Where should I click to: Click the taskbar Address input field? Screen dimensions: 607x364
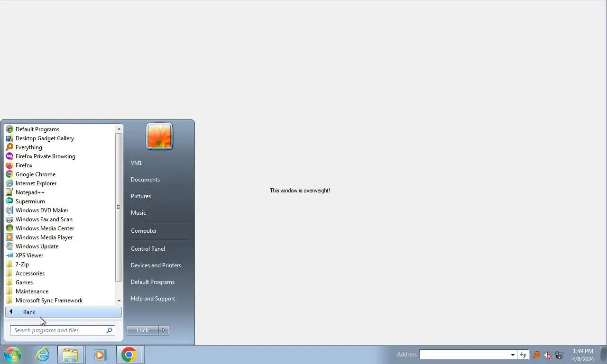click(464, 355)
